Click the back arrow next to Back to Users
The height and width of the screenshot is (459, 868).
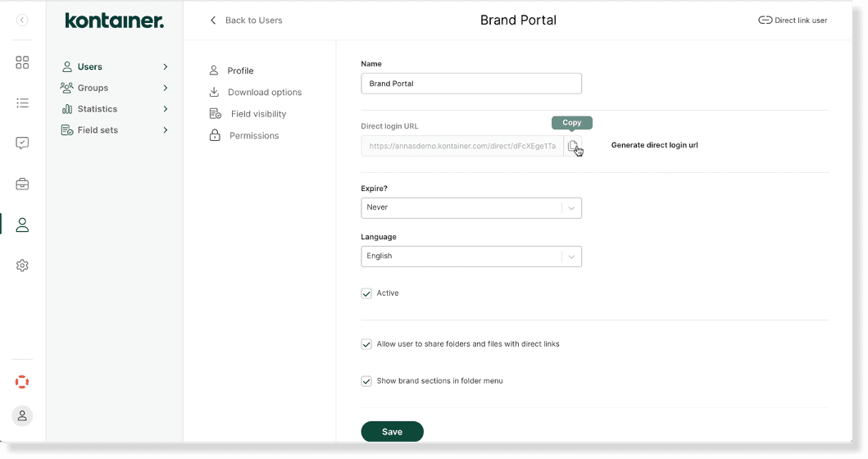pyautogui.click(x=213, y=20)
